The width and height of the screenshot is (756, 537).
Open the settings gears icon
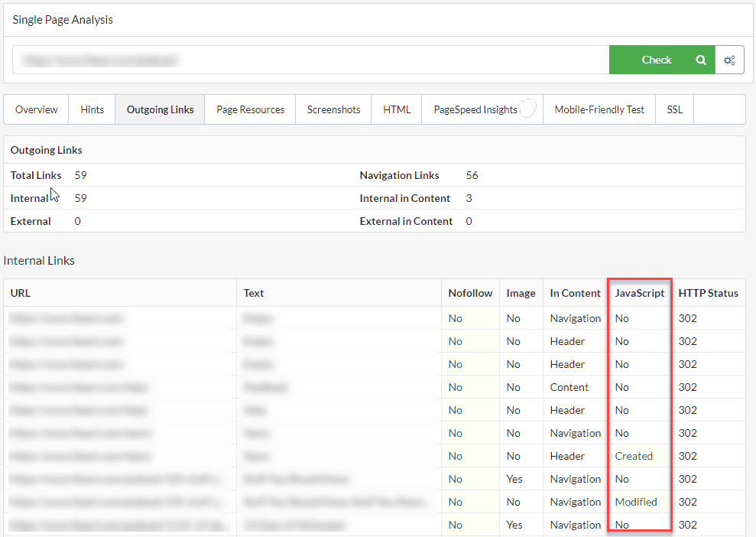[x=729, y=60]
